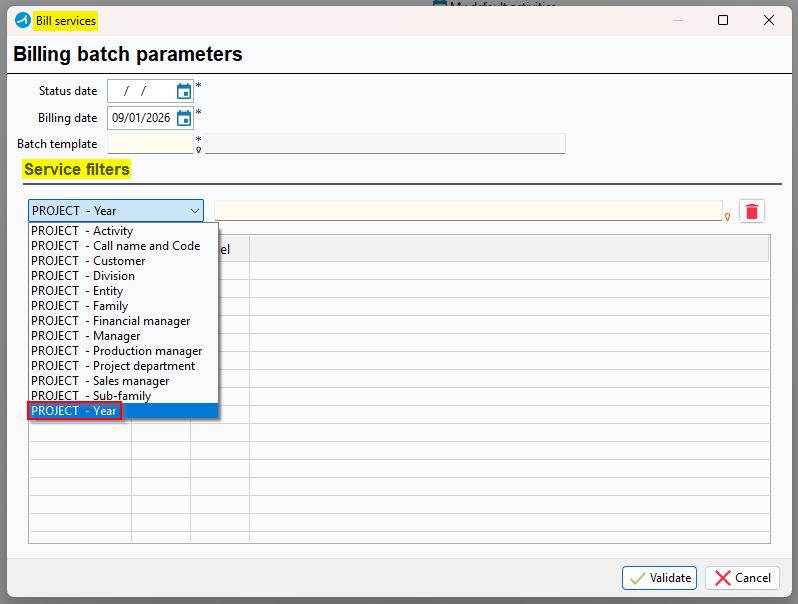The image size is (798, 604).
Task: Click the red trash delete filter icon
Action: 752,211
